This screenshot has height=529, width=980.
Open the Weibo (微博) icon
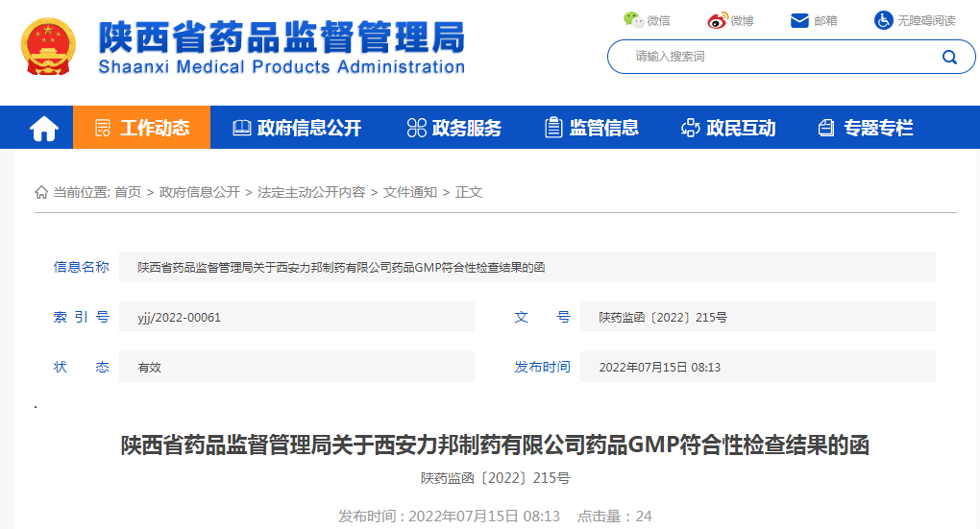(718, 20)
